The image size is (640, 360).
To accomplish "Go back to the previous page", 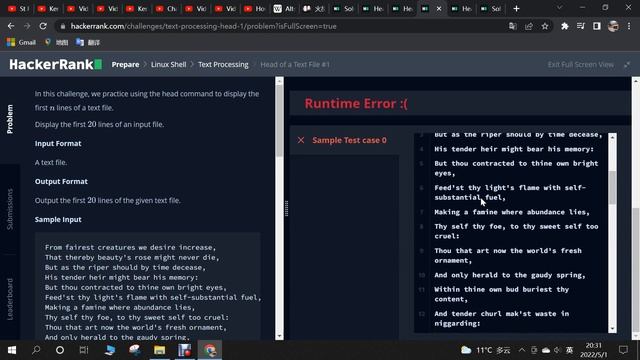I will tap(11, 26).
